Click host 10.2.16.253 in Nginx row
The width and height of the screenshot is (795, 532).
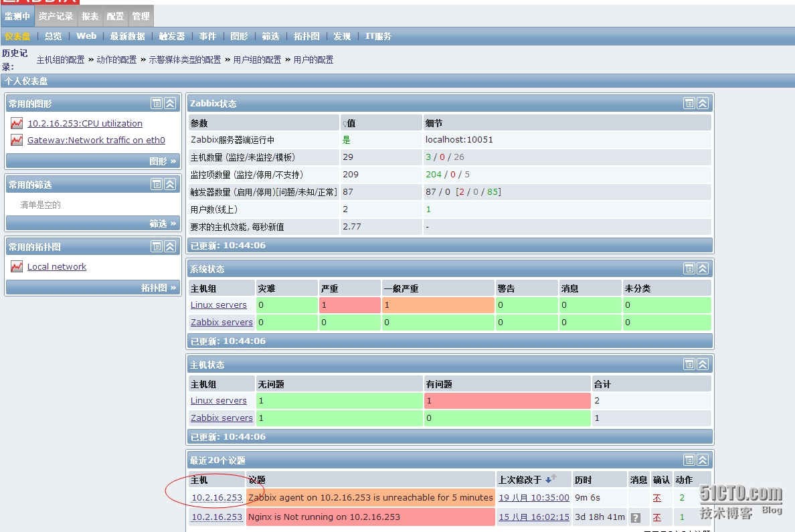tap(217, 517)
